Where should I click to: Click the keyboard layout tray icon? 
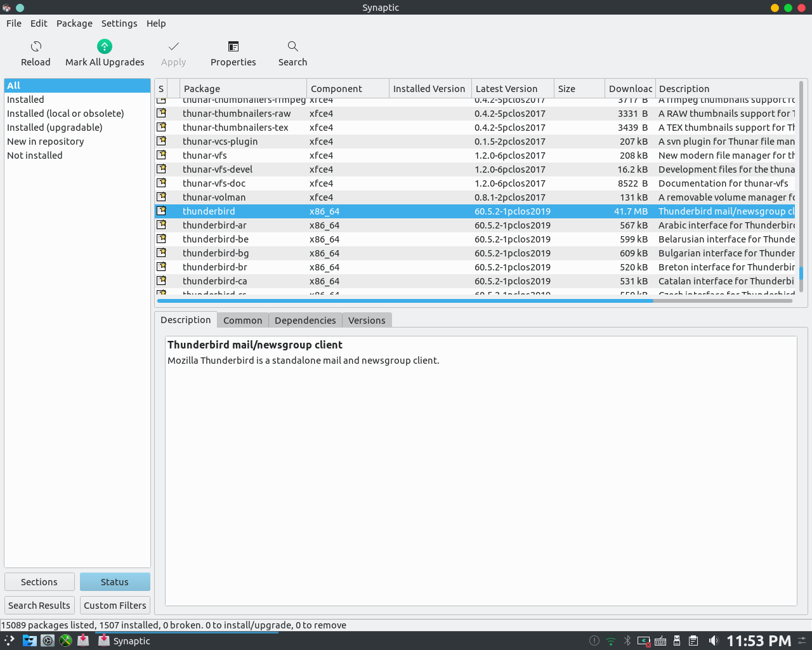click(x=660, y=641)
